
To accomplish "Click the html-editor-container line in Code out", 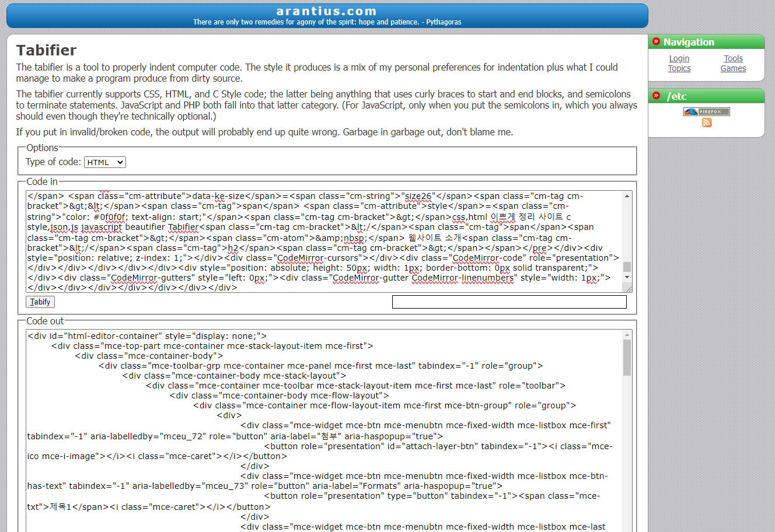I will pos(147,336).
